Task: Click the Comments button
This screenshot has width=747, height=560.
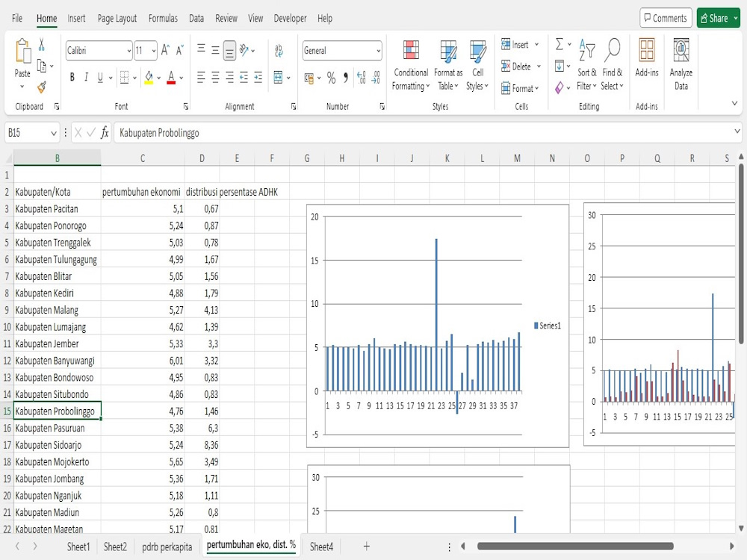Action: tap(666, 18)
